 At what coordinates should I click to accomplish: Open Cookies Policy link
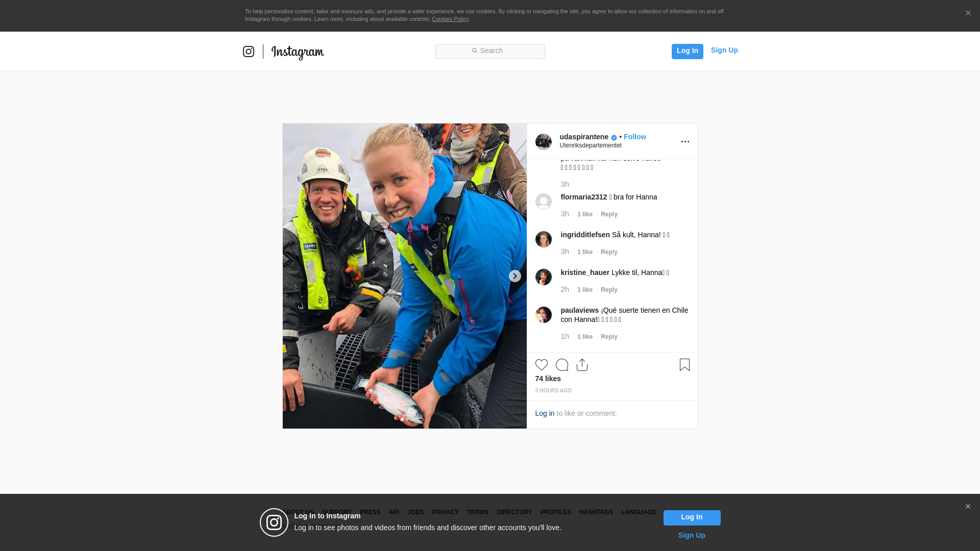450,19
